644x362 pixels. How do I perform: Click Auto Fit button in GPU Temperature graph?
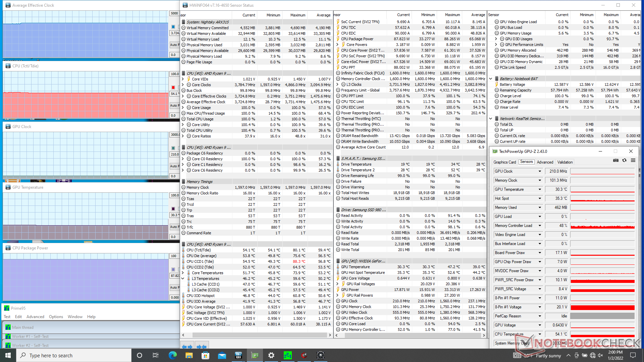pos(174,227)
